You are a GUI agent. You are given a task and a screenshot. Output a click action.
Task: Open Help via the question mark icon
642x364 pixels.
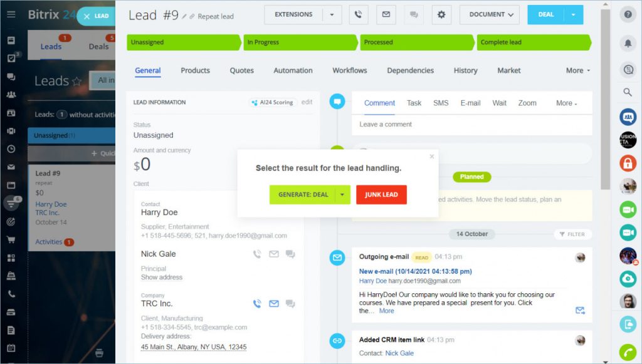628,14
